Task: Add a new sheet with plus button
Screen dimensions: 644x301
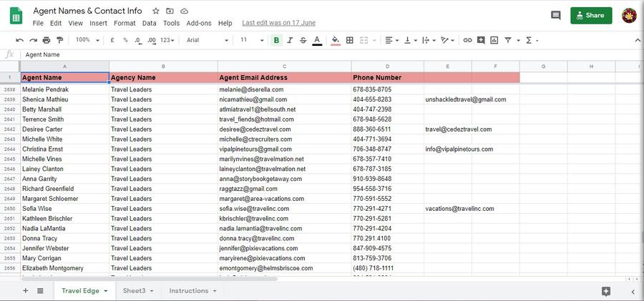Action: (26, 291)
